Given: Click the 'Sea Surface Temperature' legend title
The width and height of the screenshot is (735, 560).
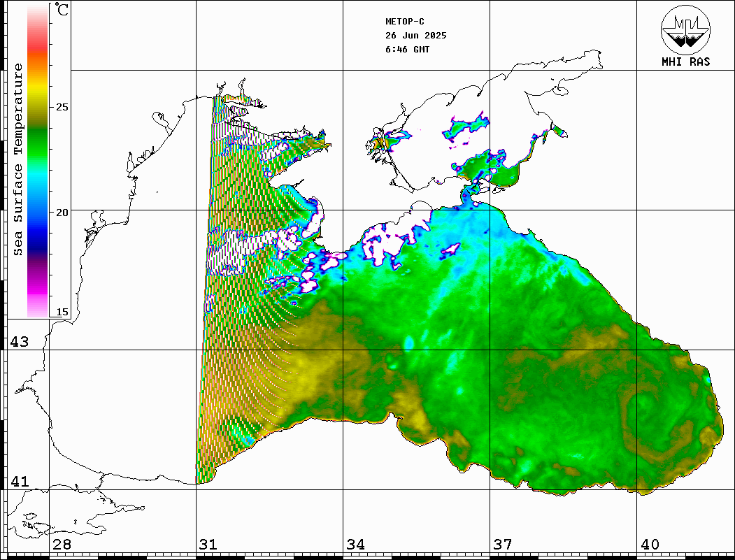Looking at the screenshot, I should pos(17,159).
